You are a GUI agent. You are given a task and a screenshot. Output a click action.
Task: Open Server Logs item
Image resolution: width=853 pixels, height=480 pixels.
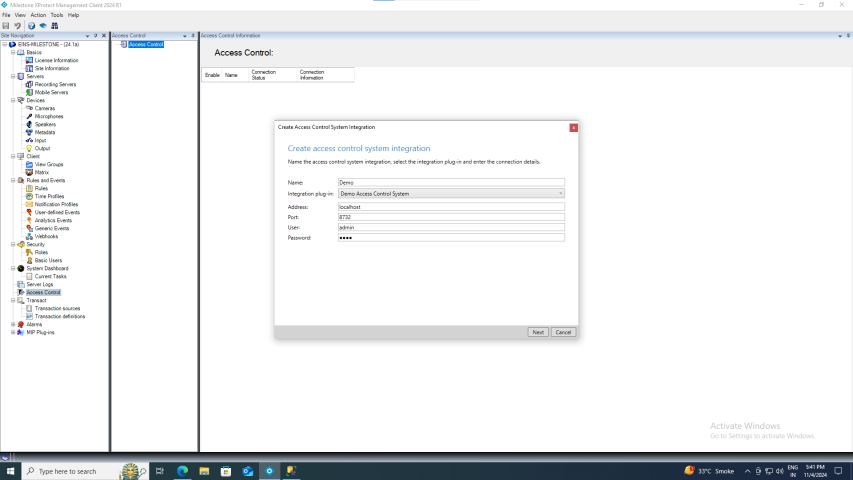pos(41,284)
